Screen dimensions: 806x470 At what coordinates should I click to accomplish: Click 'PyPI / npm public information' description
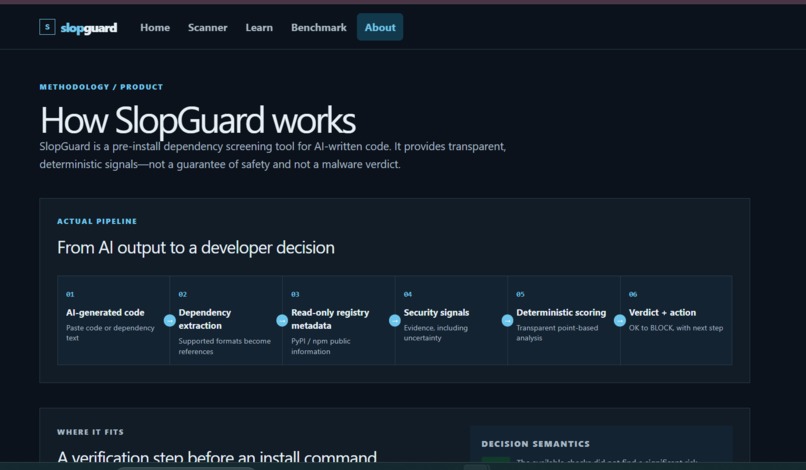(x=321, y=346)
